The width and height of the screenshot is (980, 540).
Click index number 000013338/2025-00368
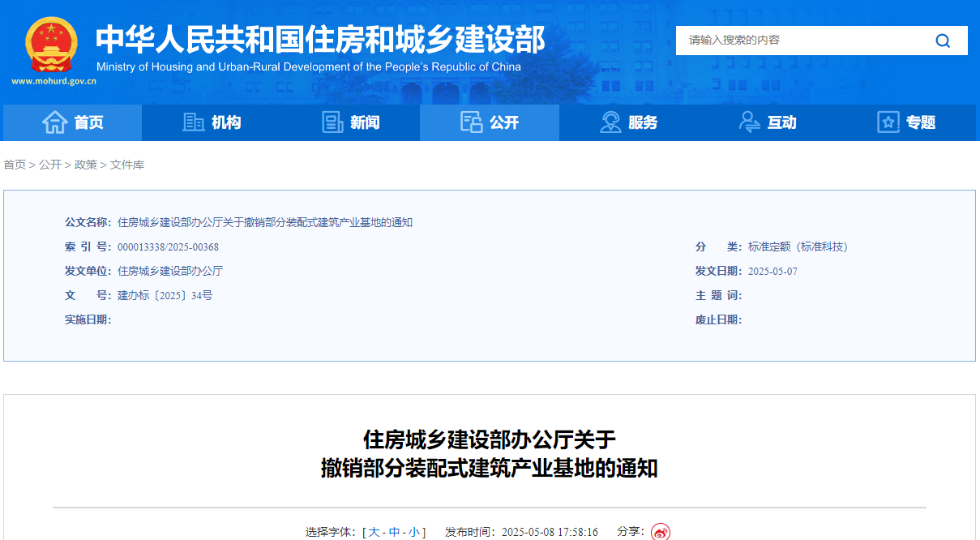point(168,246)
